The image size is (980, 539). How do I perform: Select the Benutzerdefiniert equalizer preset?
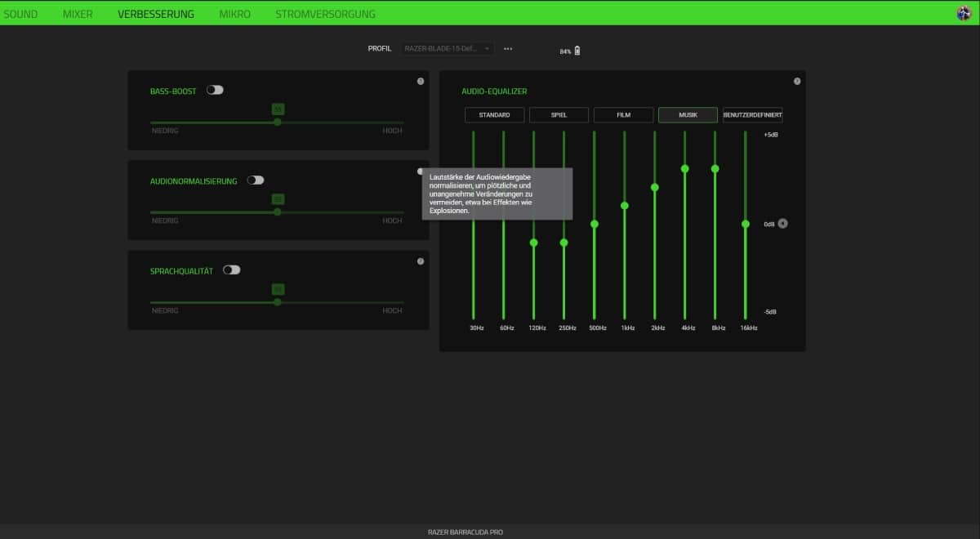[752, 115]
